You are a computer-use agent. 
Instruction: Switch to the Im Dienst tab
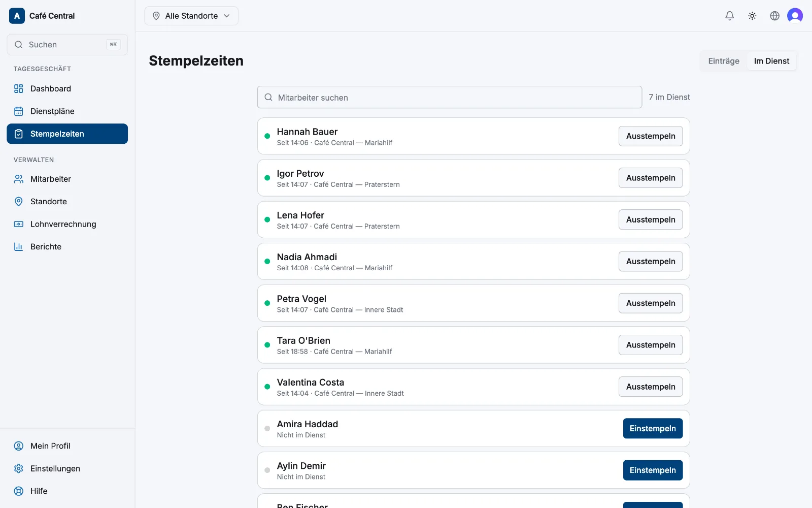(771, 61)
